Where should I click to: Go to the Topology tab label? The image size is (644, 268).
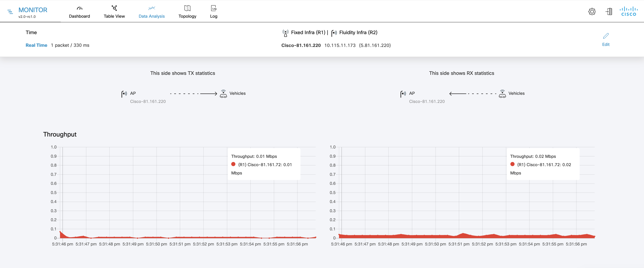pos(187,16)
